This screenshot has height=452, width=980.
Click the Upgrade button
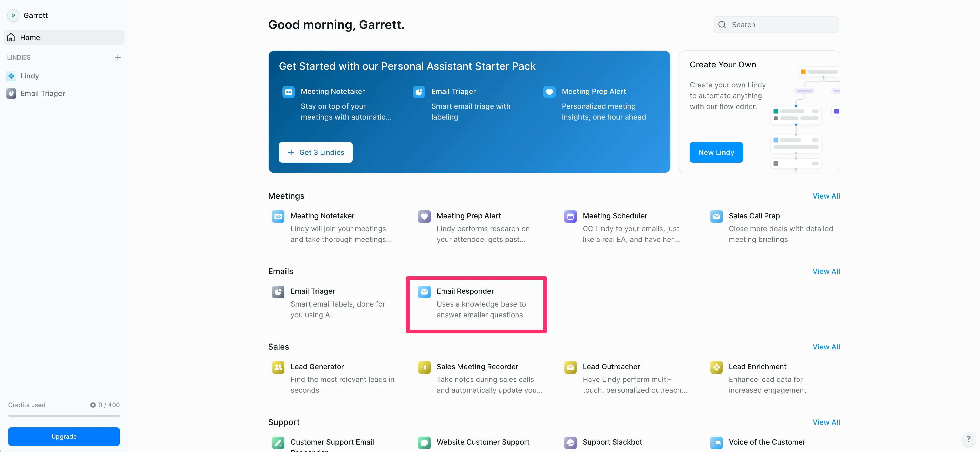[64, 436]
